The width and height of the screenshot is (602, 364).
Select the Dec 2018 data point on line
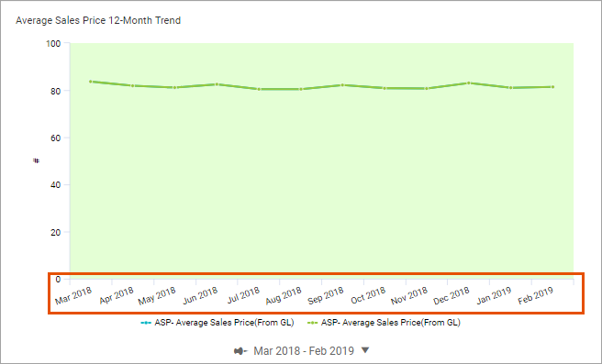469,83
